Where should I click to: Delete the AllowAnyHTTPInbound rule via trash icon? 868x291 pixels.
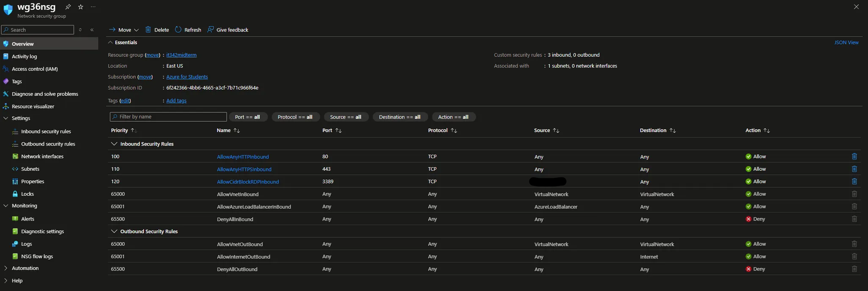(854, 157)
